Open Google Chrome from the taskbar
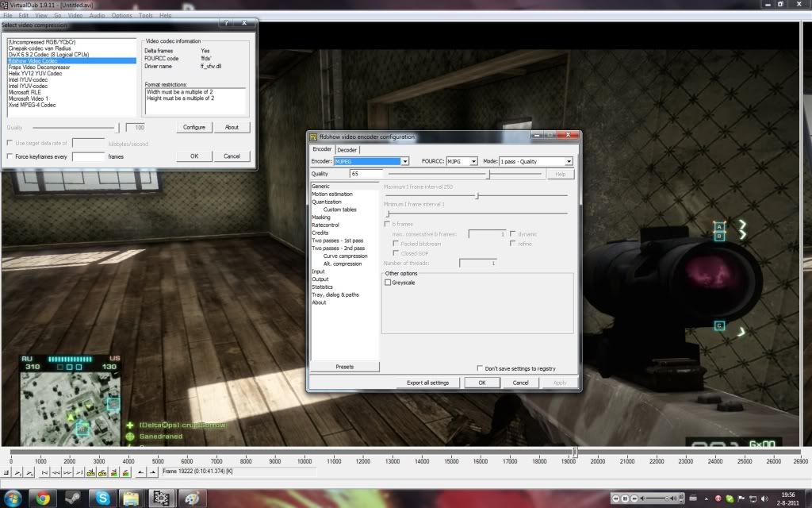The height and width of the screenshot is (508, 812). pos(43,498)
